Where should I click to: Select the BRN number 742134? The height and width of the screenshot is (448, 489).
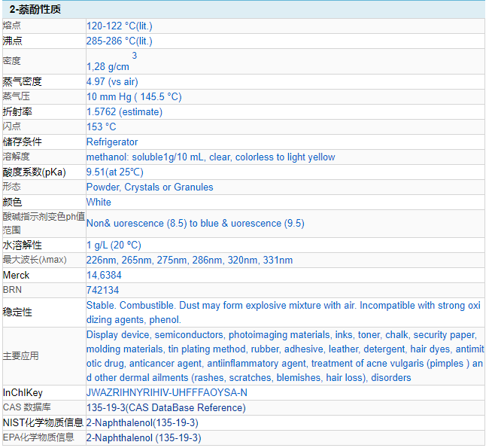[x=103, y=290]
